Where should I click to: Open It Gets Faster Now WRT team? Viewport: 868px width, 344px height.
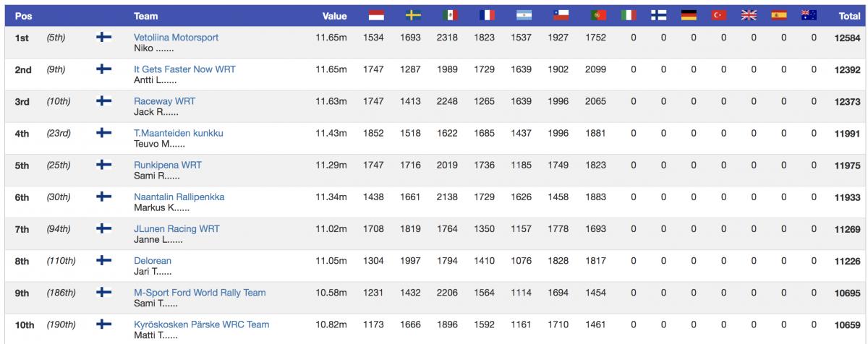184,69
